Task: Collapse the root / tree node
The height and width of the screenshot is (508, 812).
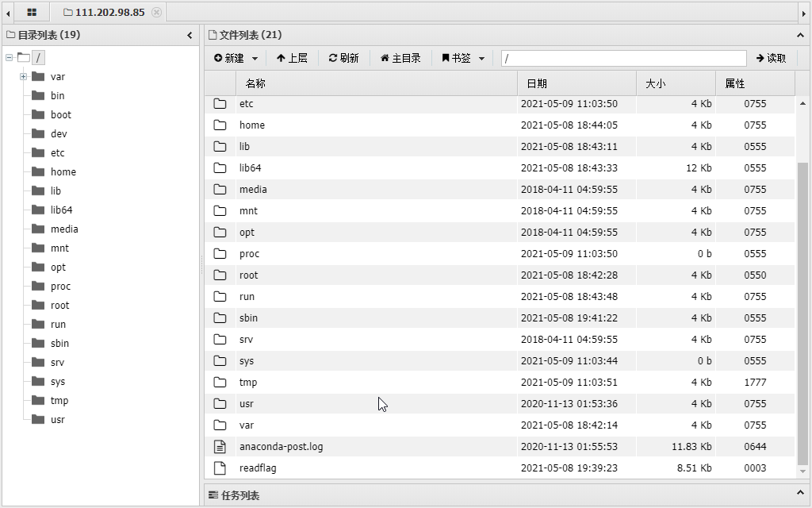Action: pos(10,57)
